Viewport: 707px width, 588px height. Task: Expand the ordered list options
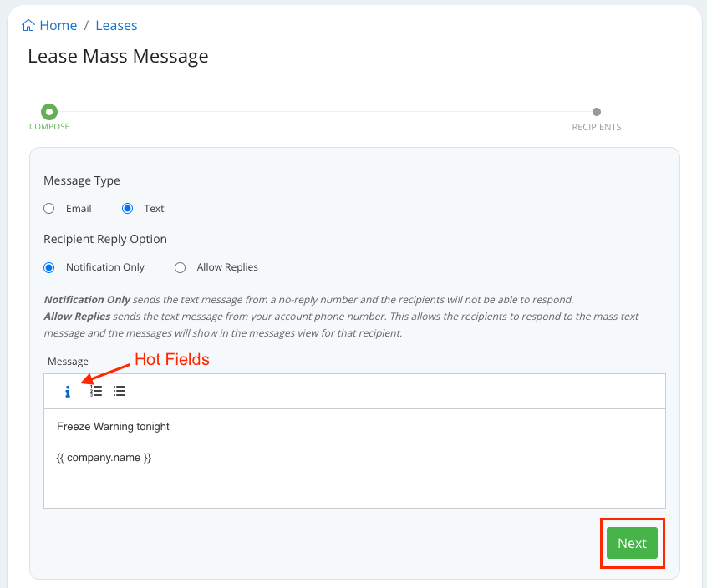95,390
